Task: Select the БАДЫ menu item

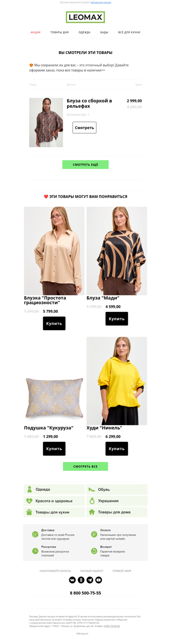Action: 104,32
